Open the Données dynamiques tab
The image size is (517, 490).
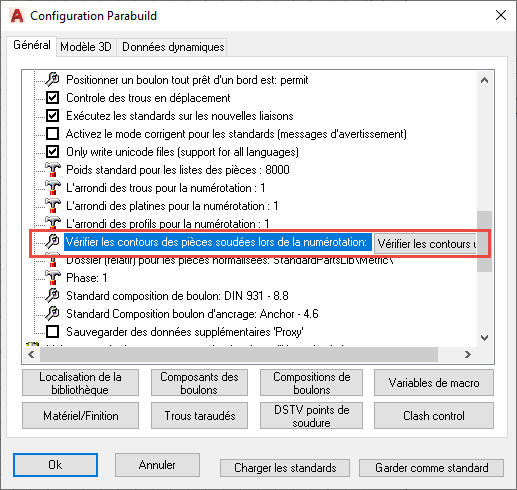coord(173,47)
